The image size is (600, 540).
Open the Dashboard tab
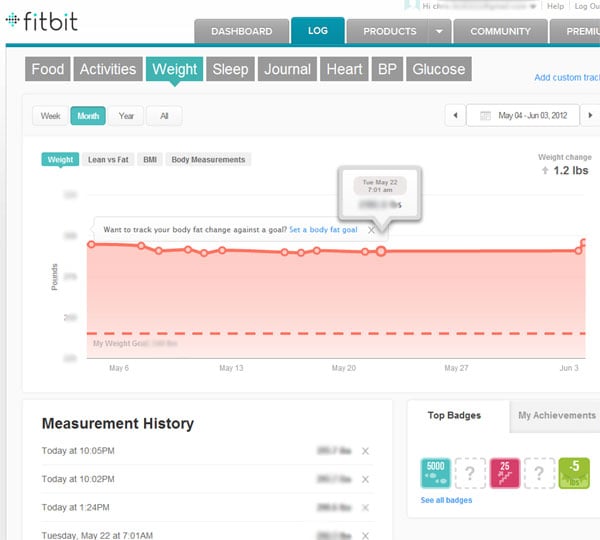coord(241,31)
